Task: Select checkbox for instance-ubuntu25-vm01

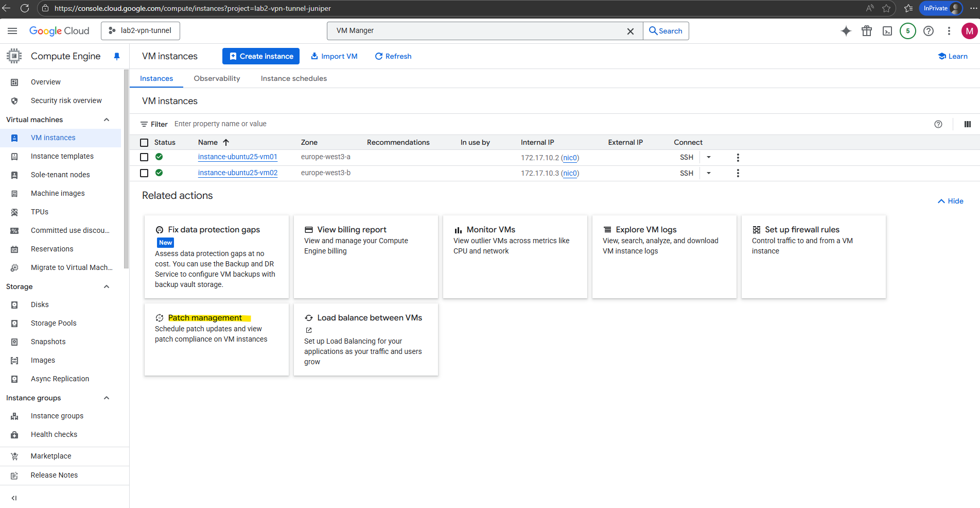Action: [144, 158]
